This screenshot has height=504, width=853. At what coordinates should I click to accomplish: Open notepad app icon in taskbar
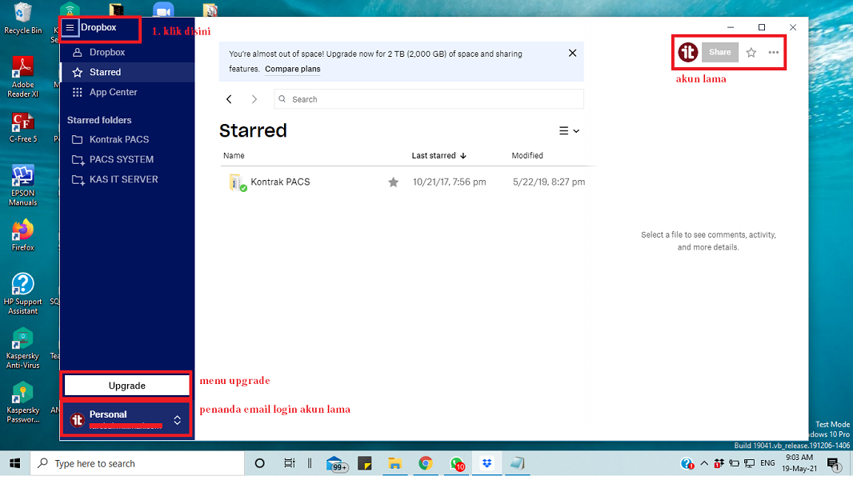pyautogui.click(x=518, y=463)
